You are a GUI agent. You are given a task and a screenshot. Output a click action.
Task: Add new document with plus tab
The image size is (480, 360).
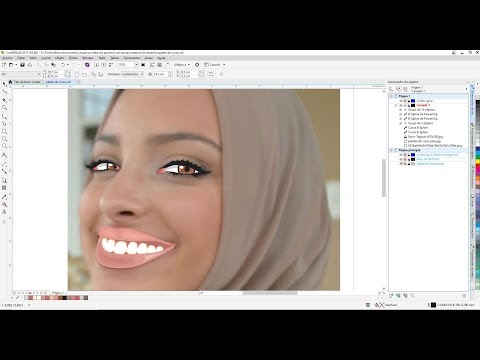[79, 82]
